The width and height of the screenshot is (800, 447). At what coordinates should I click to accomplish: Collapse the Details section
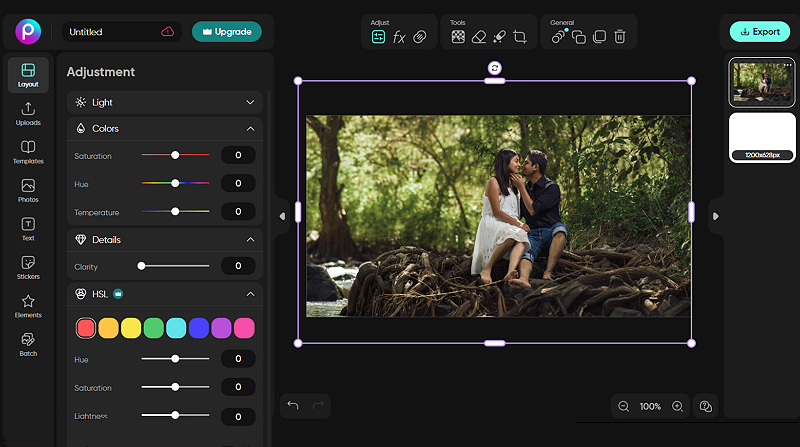pos(250,239)
